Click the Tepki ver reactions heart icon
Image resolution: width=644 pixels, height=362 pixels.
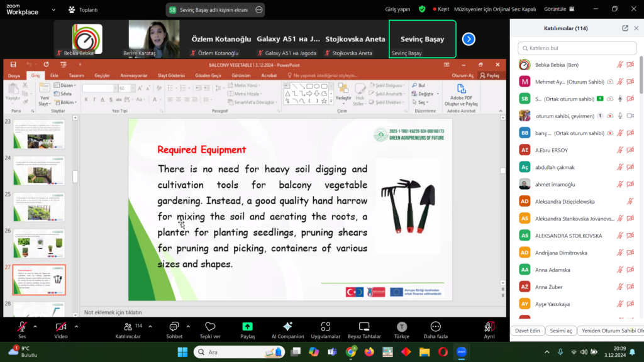pos(210,326)
